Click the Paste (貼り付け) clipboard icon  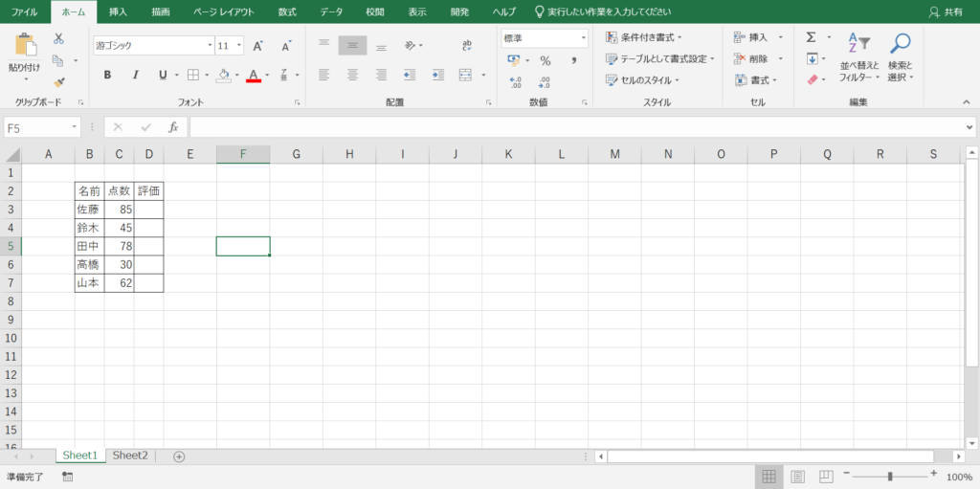tap(25, 45)
